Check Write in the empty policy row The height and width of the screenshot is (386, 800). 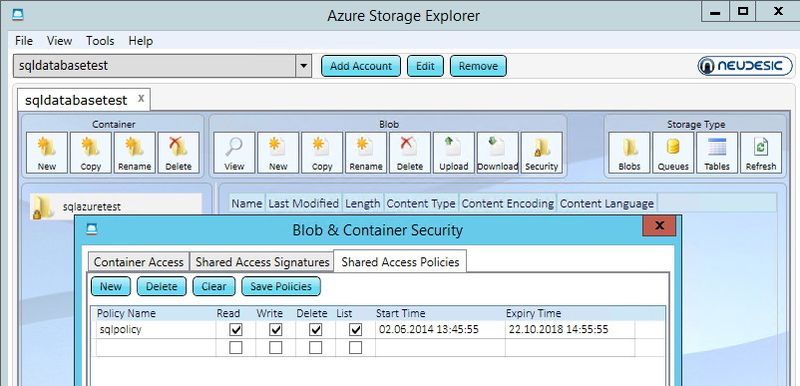pos(276,348)
